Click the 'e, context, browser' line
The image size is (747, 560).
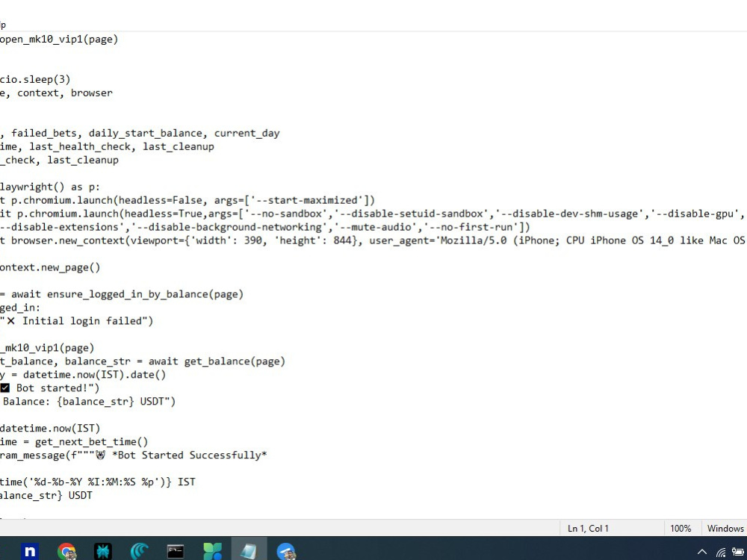click(56, 93)
